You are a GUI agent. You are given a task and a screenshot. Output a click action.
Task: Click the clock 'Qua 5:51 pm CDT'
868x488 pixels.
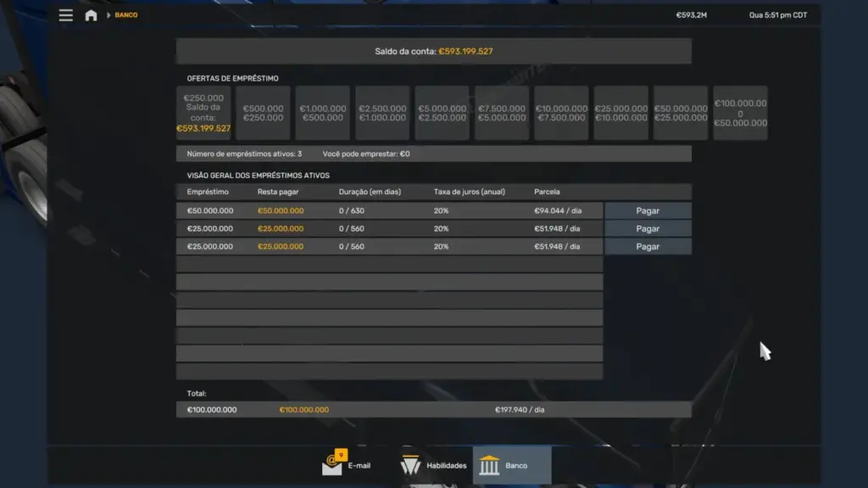tap(778, 15)
